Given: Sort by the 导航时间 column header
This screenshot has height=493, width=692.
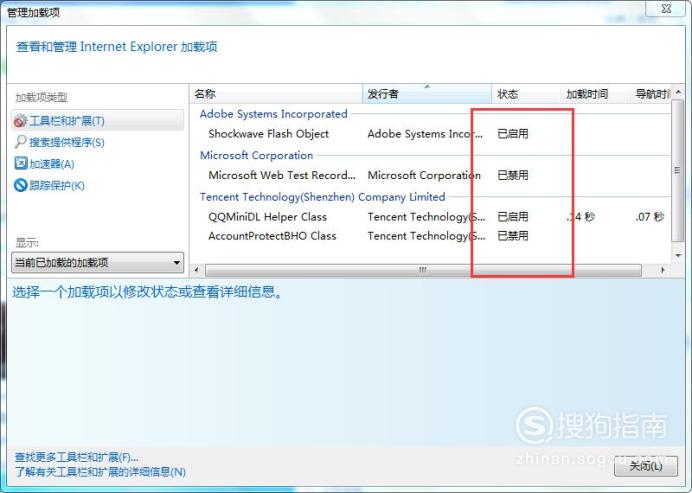Looking at the screenshot, I should tap(651, 94).
